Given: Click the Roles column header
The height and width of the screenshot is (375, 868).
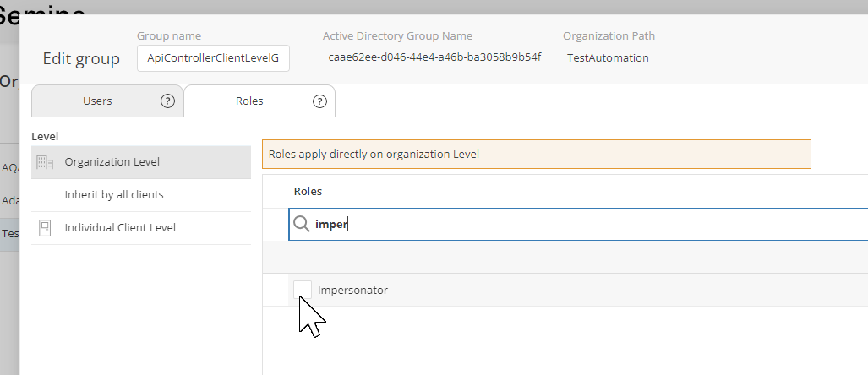Looking at the screenshot, I should (x=308, y=192).
